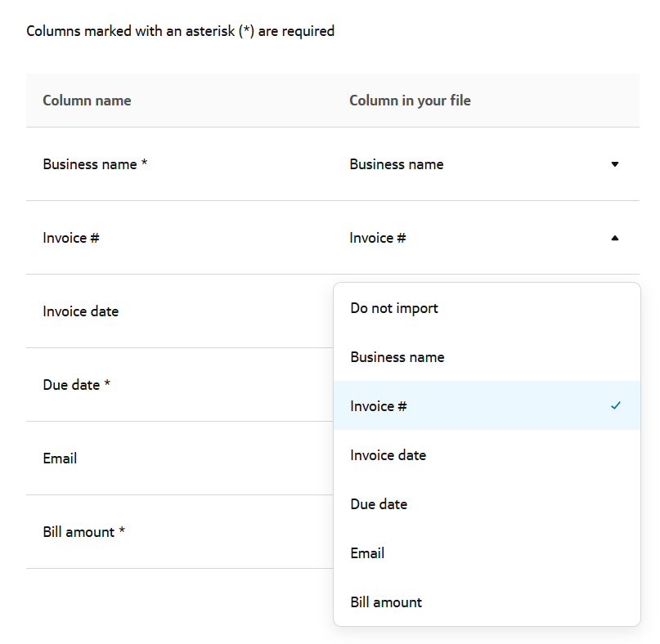Open the Business name column-in-file combo box
Viewport: 660px width, 644px height.
point(483,164)
